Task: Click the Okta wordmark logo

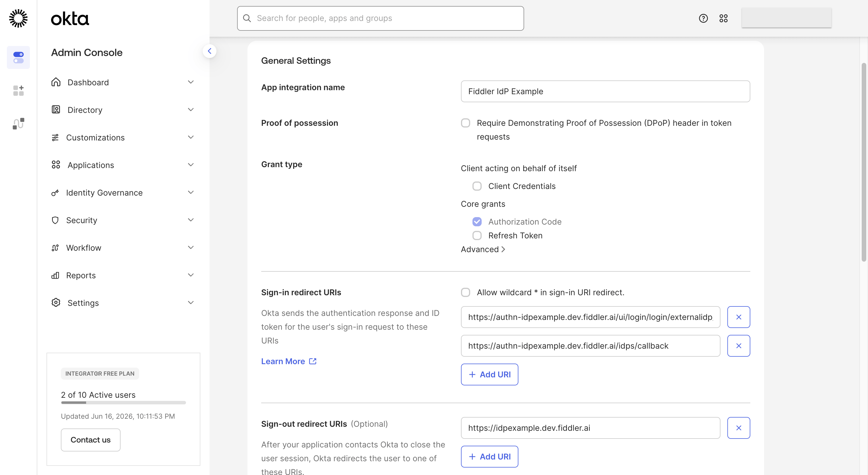Action: point(70,19)
